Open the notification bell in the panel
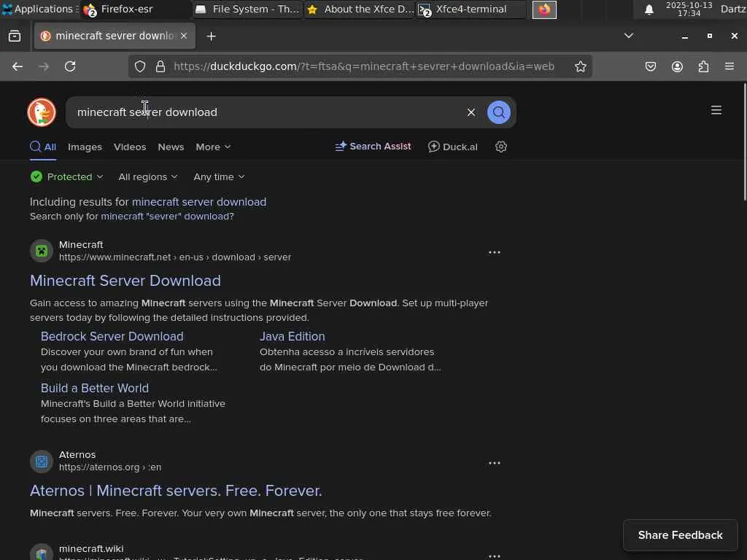This screenshot has height=560, width=747. click(649, 9)
